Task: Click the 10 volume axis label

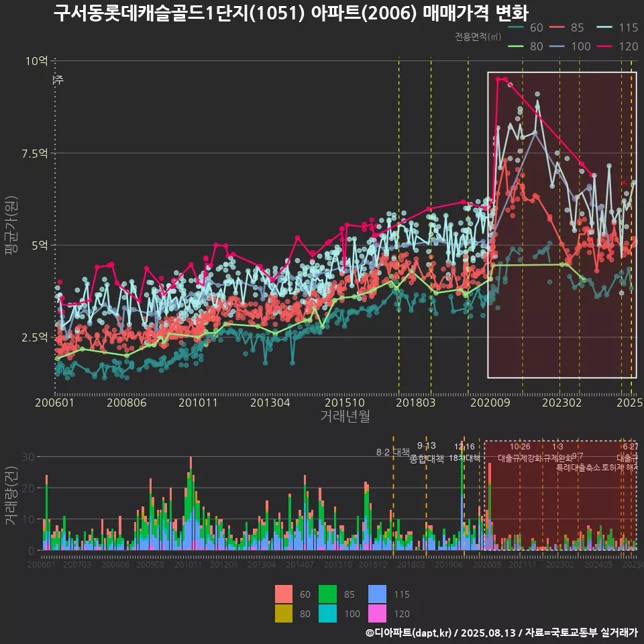Action: [28, 519]
